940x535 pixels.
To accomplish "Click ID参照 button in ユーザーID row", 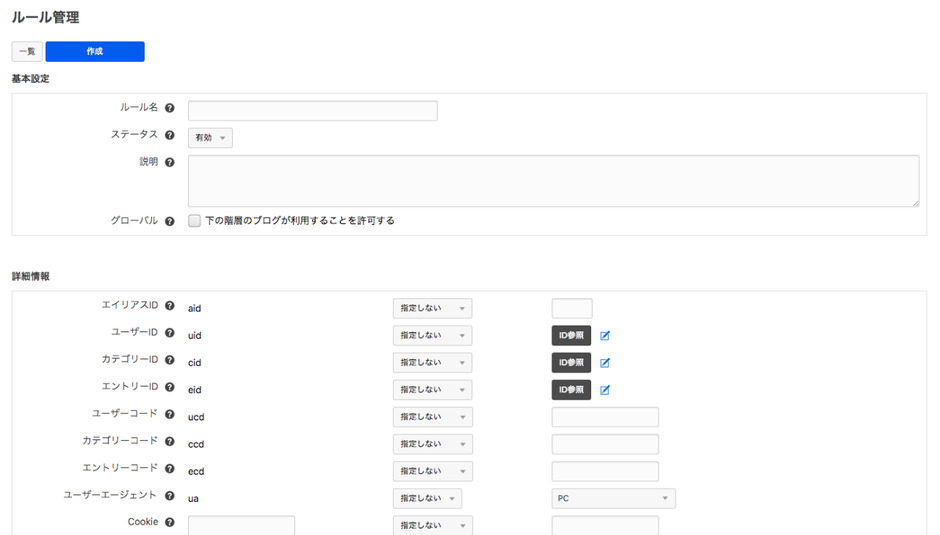I will pos(571,335).
